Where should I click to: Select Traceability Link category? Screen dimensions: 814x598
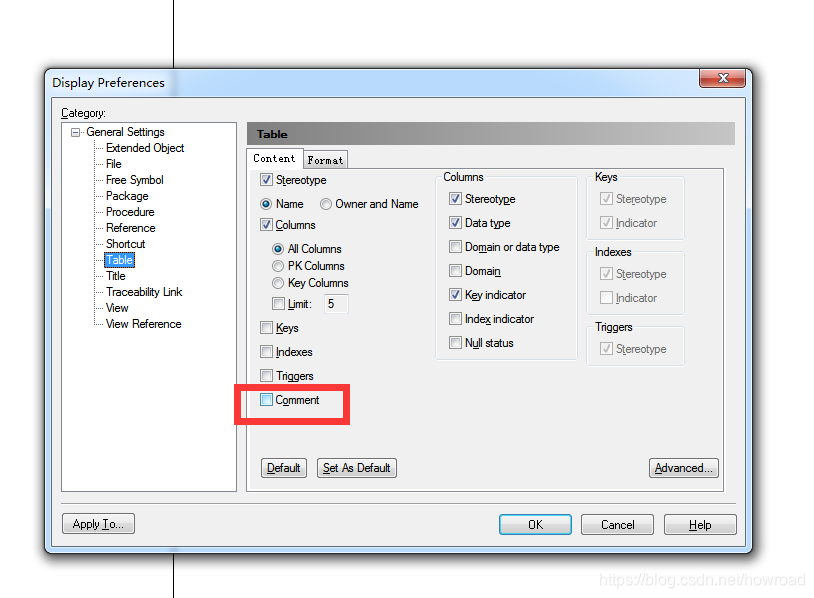click(144, 292)
